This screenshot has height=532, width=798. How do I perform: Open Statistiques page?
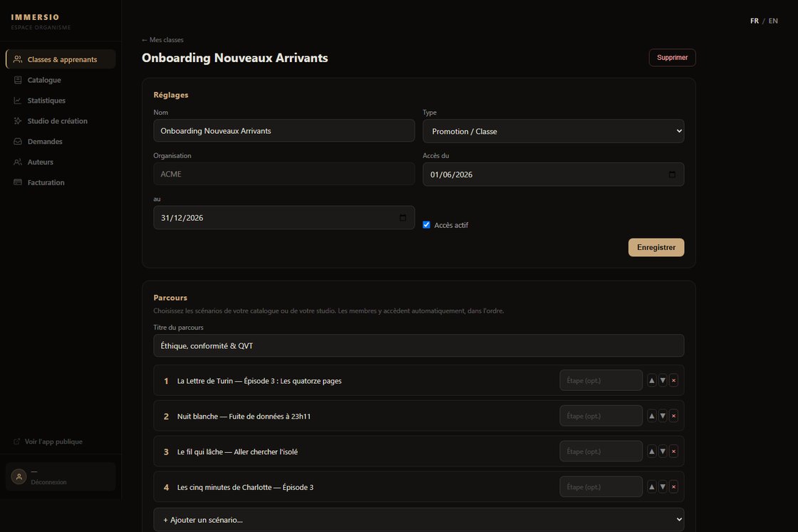tap(61, 100)
